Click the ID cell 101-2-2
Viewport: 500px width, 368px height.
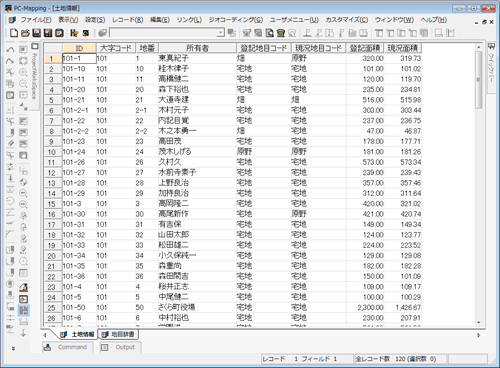[x=79, y=131]
